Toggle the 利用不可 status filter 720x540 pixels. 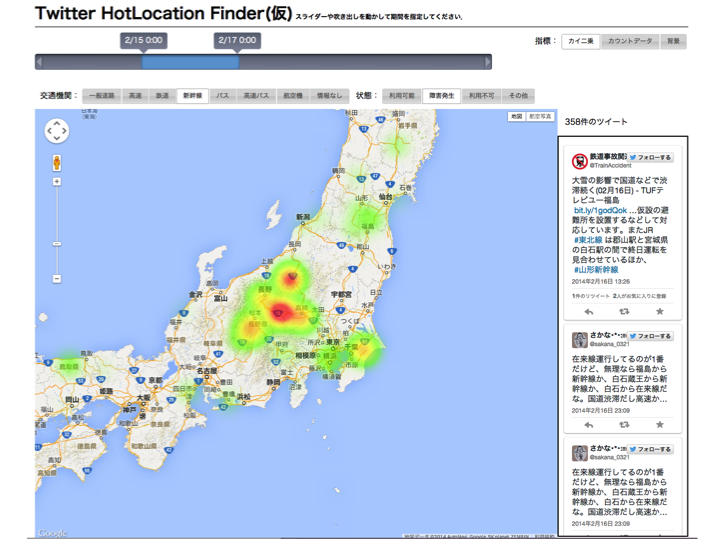click(x=482, y=96)
